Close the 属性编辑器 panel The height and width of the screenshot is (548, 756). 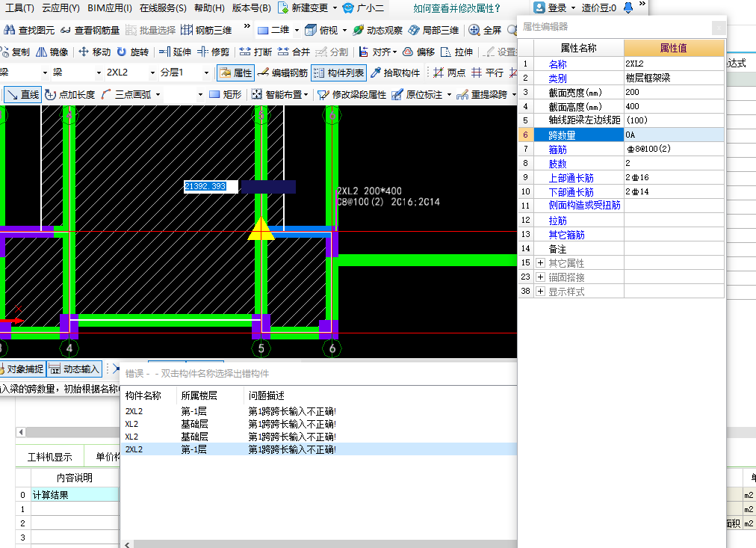click(719, 28)
